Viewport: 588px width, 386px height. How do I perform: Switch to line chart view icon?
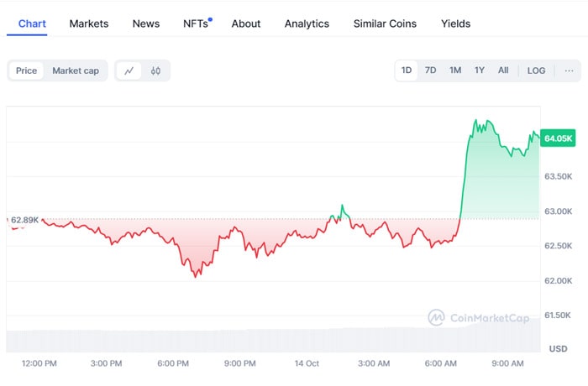(129, 70)
